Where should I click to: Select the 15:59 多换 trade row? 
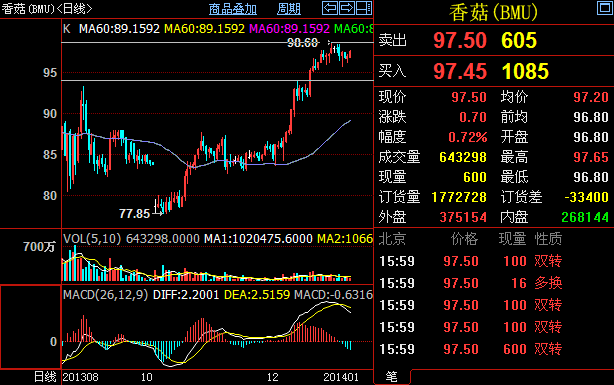tap(471, 283)
